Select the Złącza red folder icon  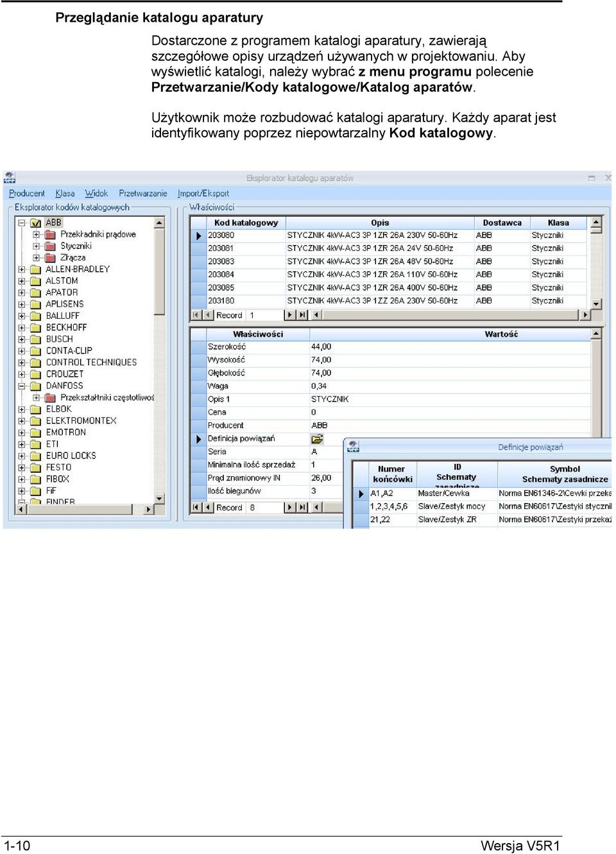pyautogui.click(x=51, y=257)
